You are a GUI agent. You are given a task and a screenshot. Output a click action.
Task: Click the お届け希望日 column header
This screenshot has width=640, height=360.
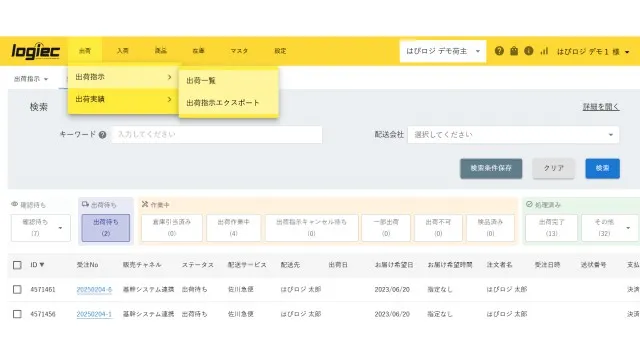click(x=394, y=265)
